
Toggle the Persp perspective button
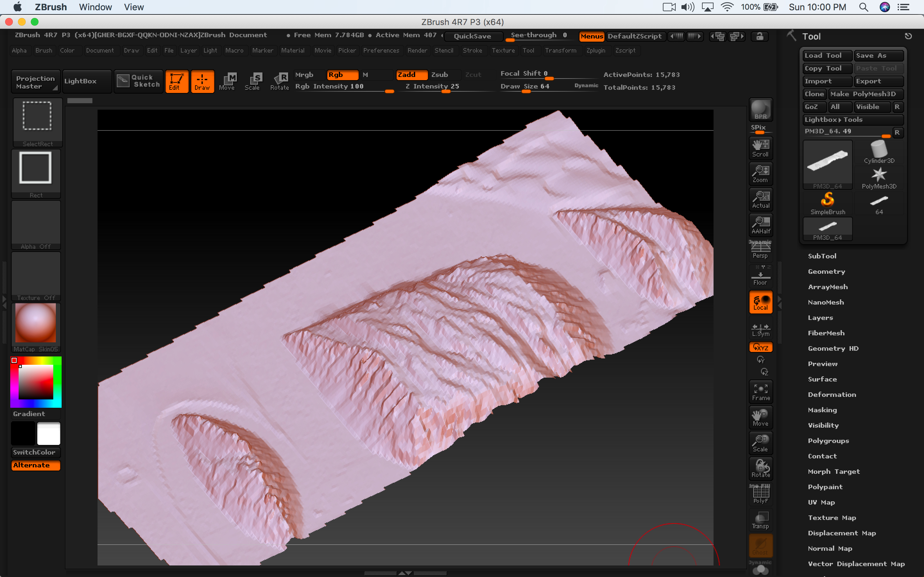pyautogui.click(x=761, y=251)
